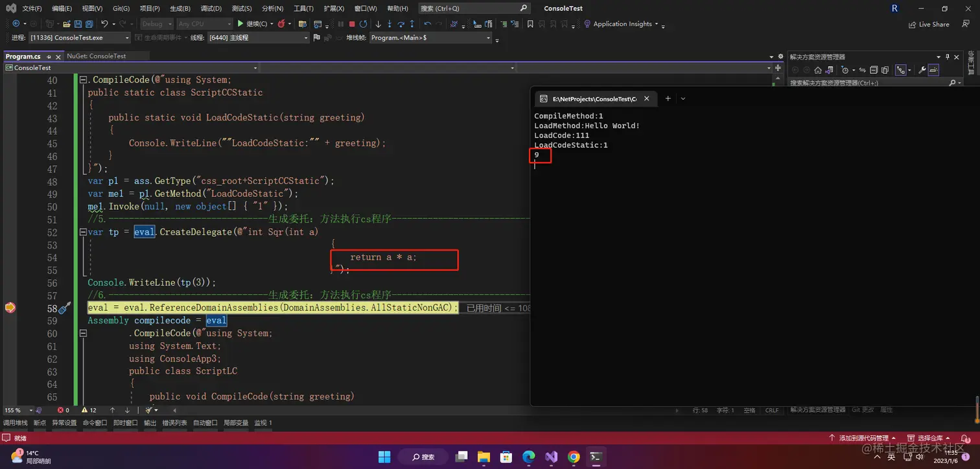Click the Show All Files icon in Solution Explorer
Screen dimensions: 980x469
point(885,70)
